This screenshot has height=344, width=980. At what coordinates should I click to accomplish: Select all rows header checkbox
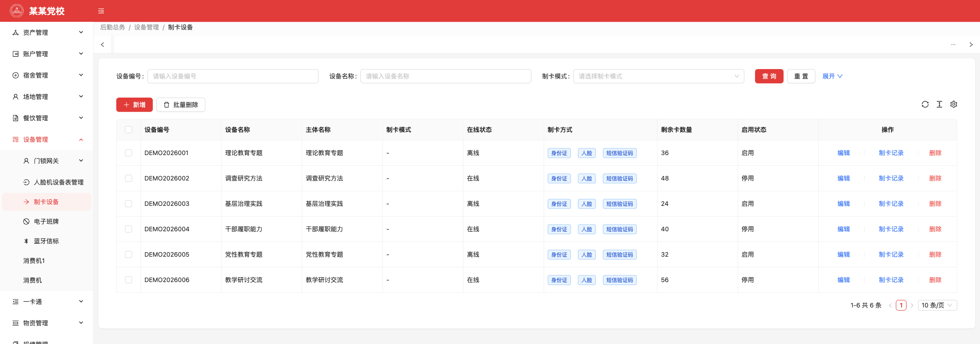[129, 130]
